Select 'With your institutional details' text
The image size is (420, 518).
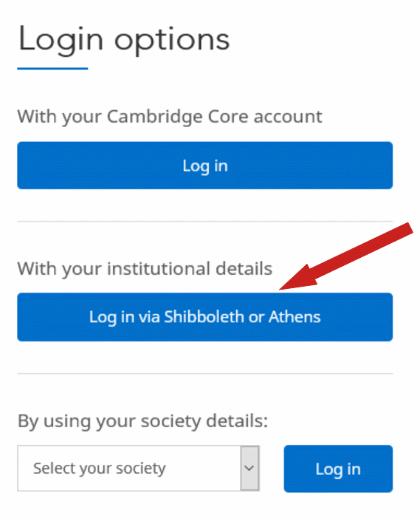point(145,268)
